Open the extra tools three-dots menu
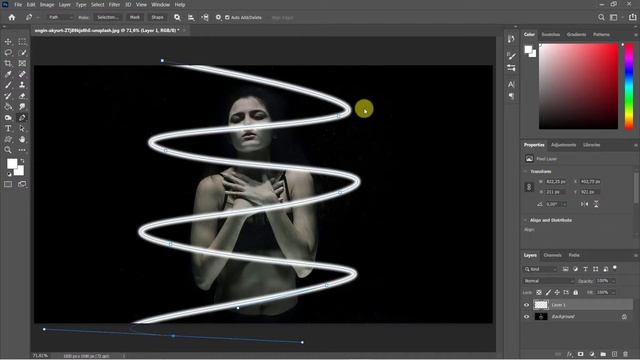This screenshot has height=360, width=640. (22, 150)
